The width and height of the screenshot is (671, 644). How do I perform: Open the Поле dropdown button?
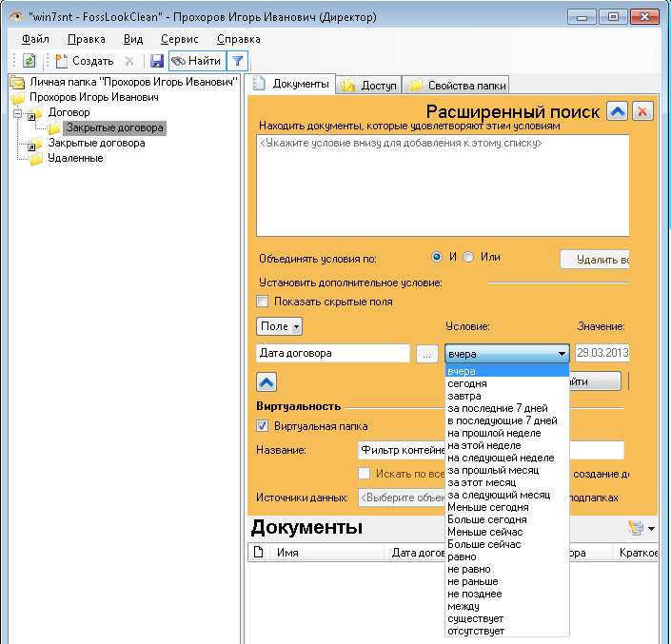tap(279, 326)
